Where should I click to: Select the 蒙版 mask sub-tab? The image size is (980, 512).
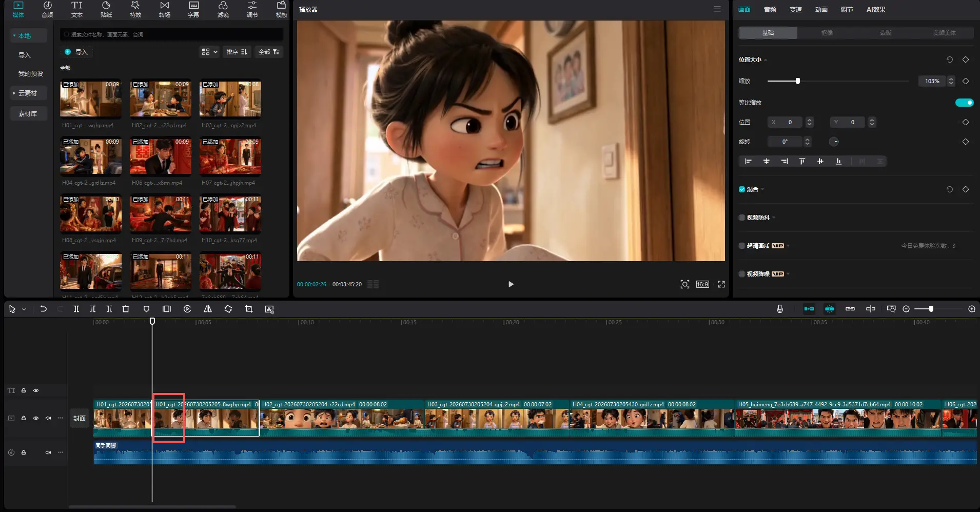[x=886, y=33]
